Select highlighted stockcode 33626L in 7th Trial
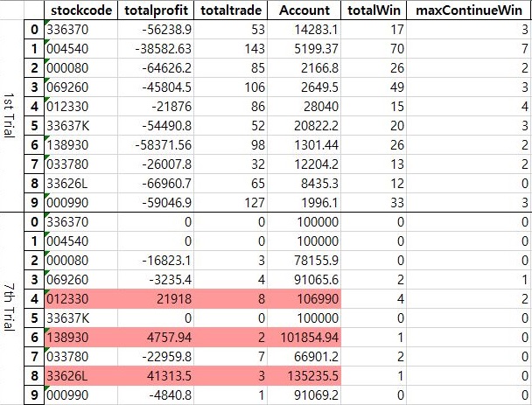Screen dimensions: 532x405 80,376
